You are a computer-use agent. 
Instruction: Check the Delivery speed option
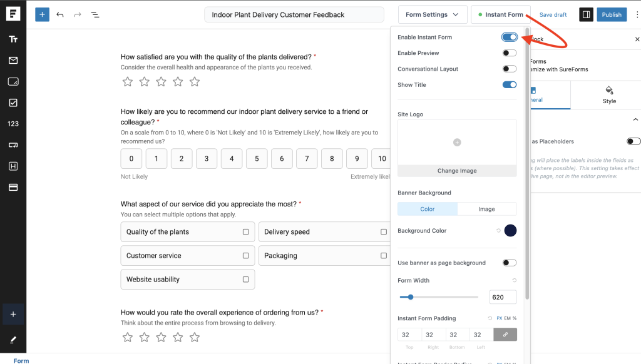(384, 231)
